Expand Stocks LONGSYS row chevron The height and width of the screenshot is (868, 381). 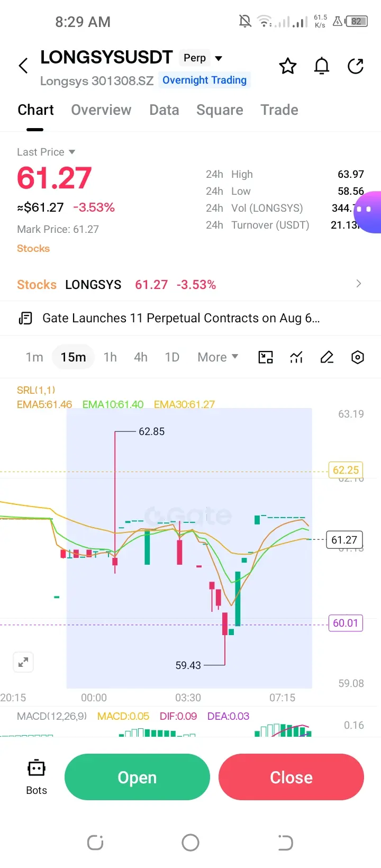click(x=359, y=284)
